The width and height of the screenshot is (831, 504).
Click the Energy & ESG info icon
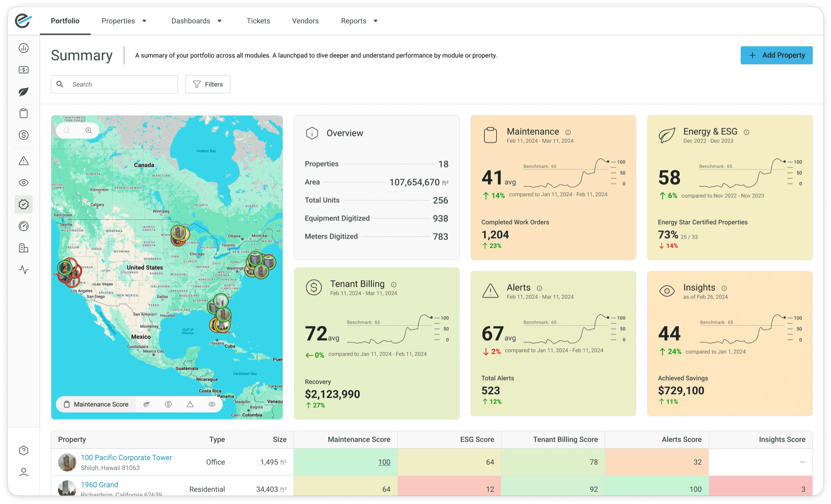747,132
